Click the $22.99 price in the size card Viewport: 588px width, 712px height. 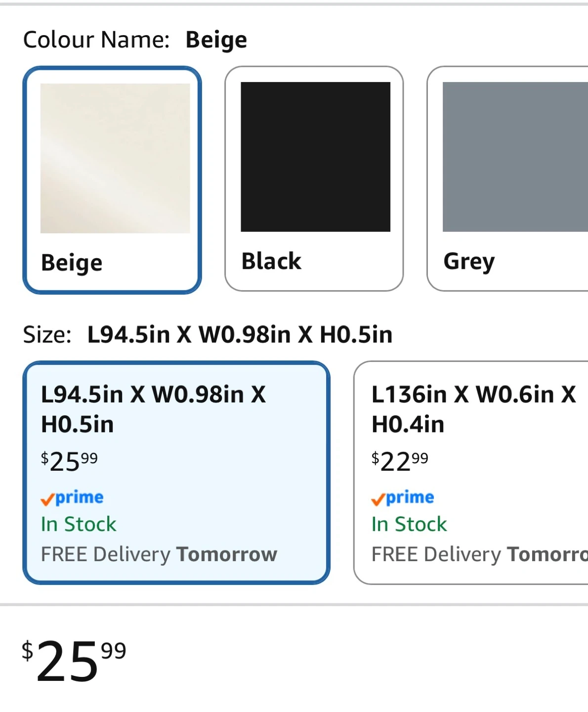[400, 461]
